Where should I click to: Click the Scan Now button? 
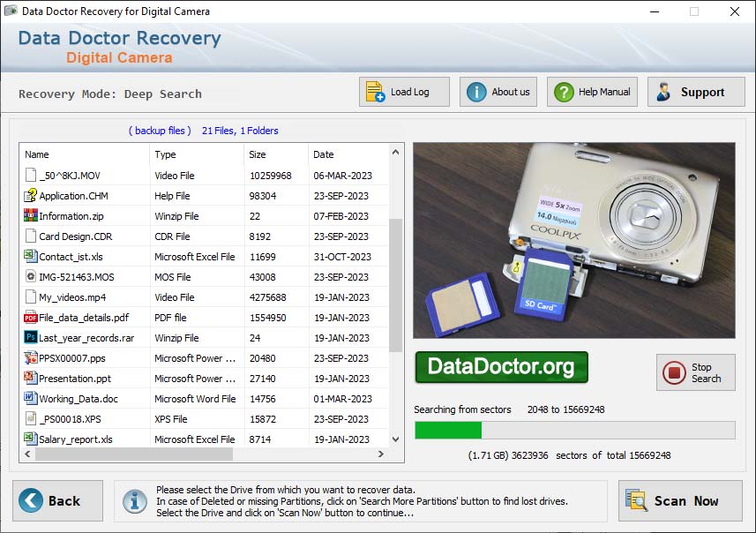tap(680, 500)
